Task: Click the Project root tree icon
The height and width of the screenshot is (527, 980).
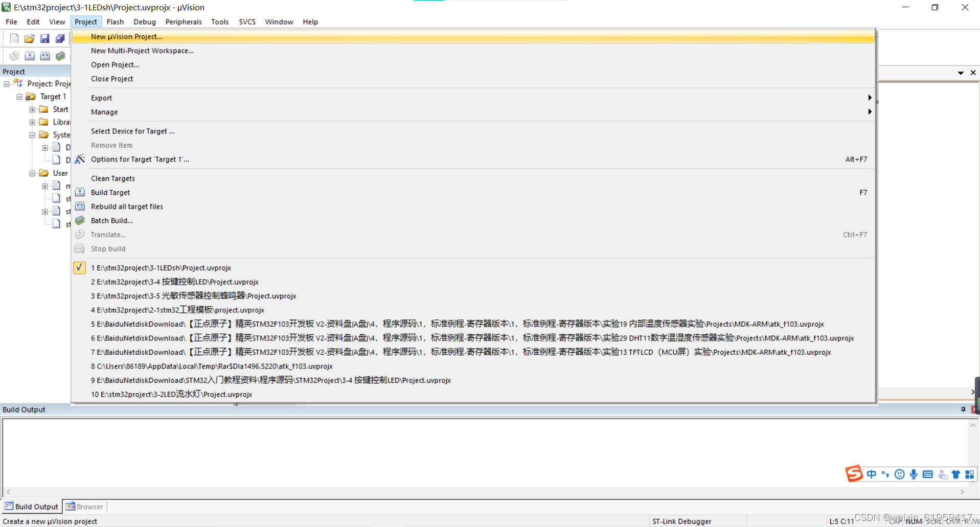Action: point(18,83)
